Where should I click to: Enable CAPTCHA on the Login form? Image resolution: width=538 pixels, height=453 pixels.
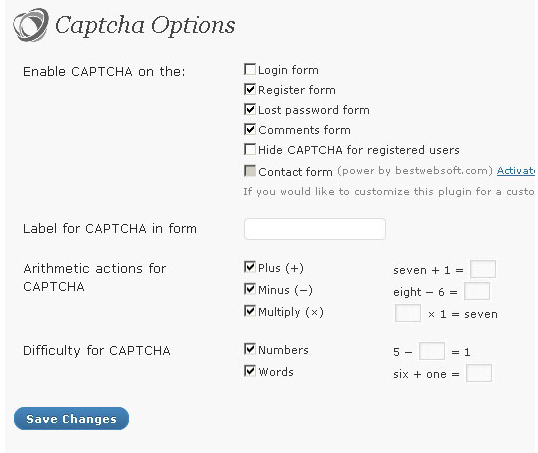(x=250, y=69)
